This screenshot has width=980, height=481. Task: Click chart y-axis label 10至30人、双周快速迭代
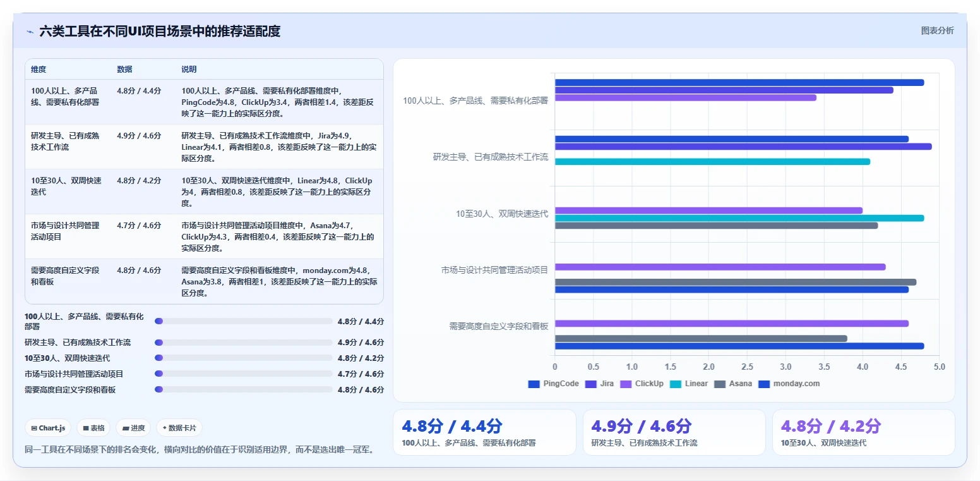pos(502,214)
